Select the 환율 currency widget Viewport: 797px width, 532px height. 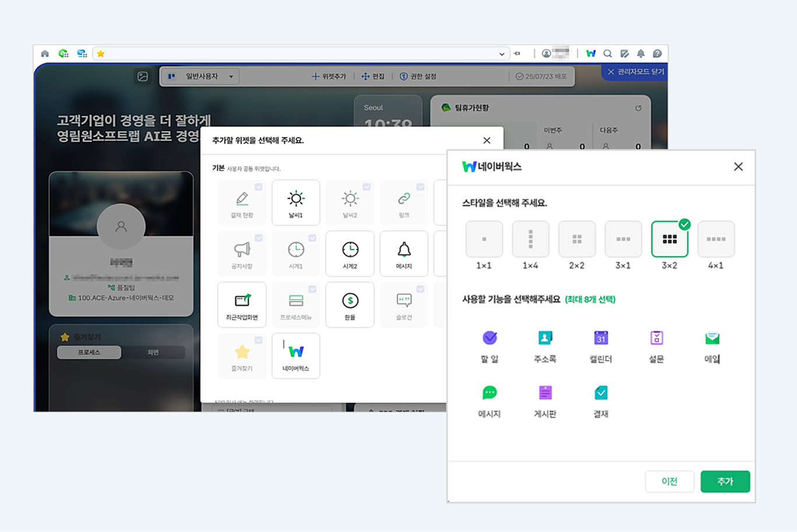[x=350, y=305]
